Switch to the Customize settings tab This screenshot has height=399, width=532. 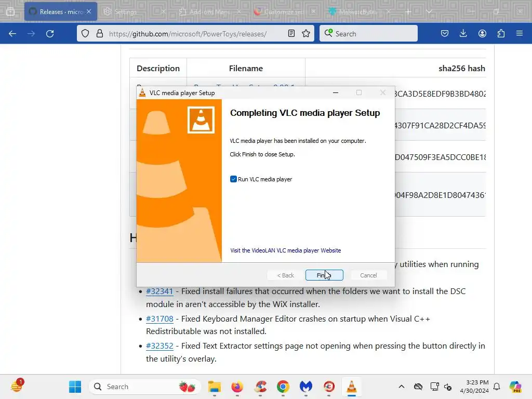click(x=284, y=12)
